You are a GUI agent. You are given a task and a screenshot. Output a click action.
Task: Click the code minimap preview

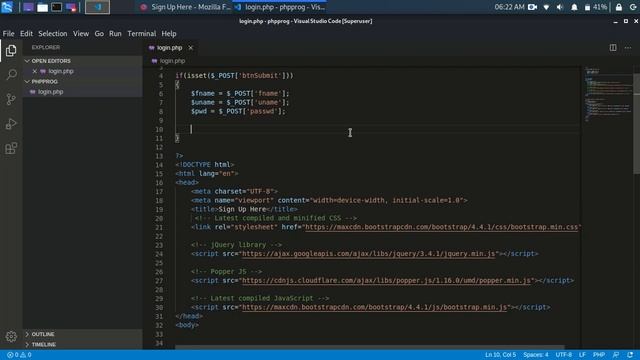(608, 94)
